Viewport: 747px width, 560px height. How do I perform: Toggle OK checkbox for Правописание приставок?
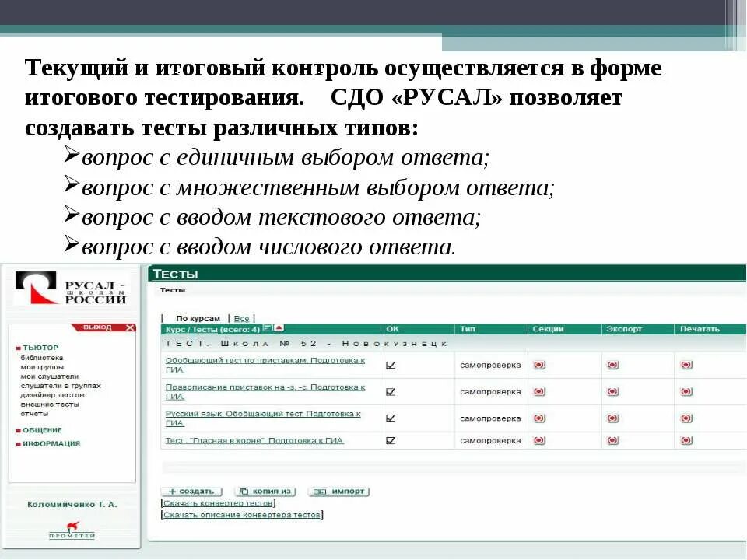(x=391, y=392)
